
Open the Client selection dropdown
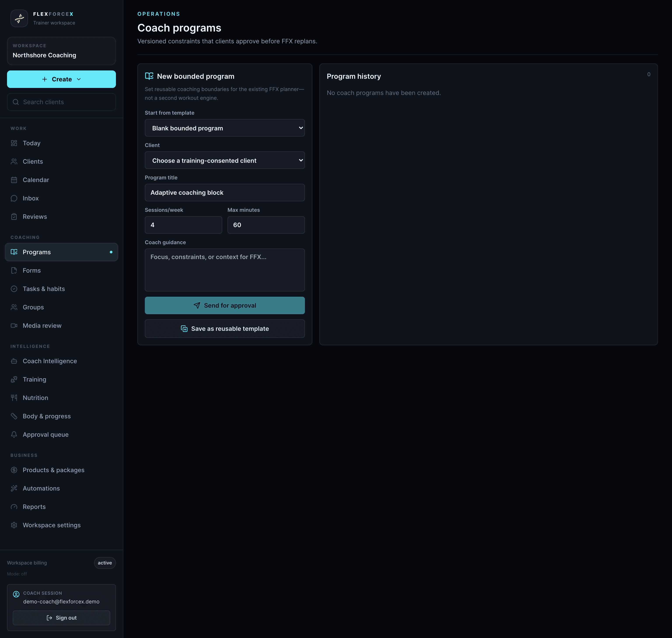tap(225, 160)
